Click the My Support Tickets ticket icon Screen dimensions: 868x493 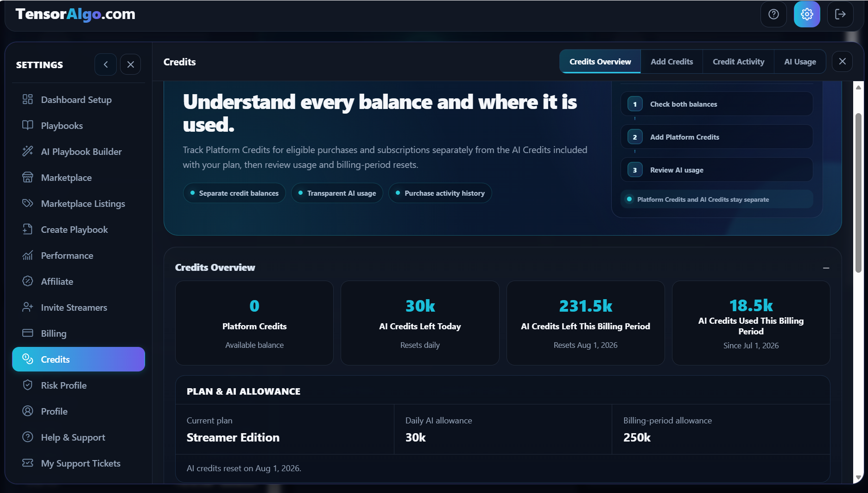(28, 463)
